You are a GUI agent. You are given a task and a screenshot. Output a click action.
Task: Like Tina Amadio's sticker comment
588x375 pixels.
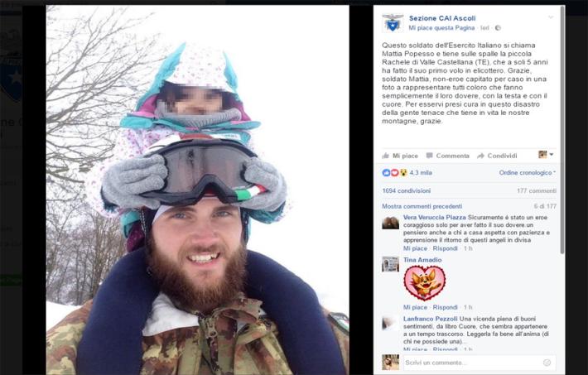415,307
